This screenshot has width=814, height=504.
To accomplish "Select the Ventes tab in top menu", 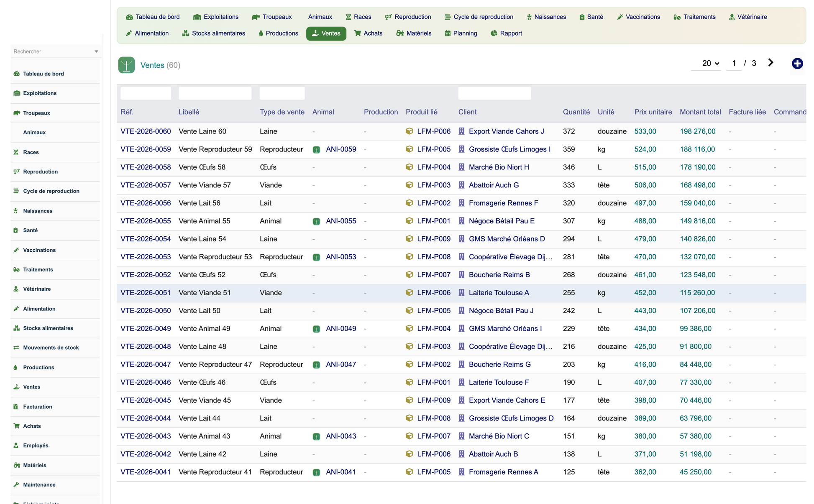I will coord(326,33).
